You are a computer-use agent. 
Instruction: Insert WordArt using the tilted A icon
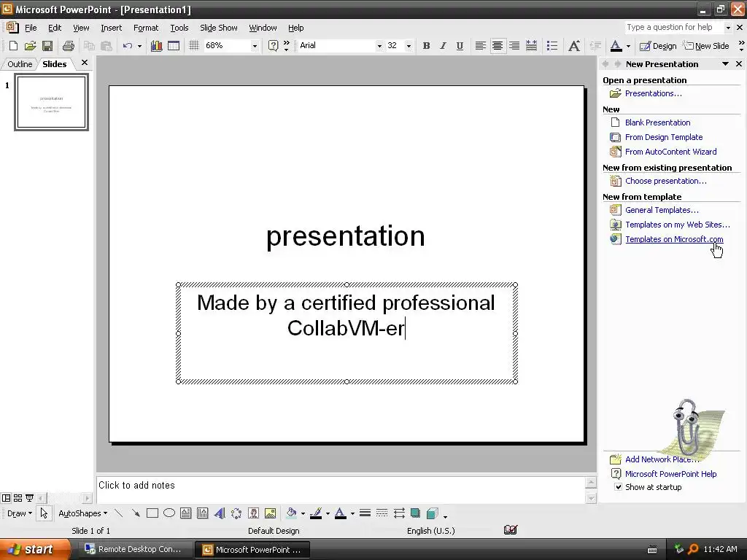point(220,513)
